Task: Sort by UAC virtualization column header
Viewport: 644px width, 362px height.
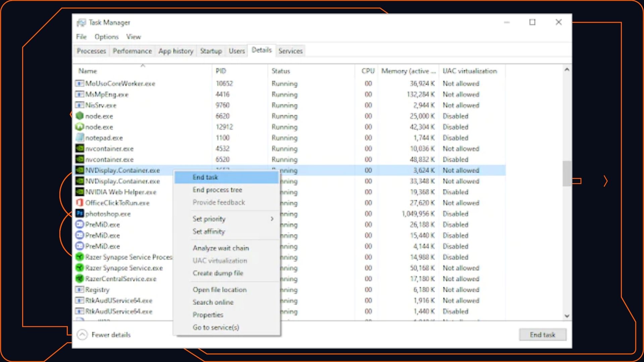Action: click(x=472, y=71)
